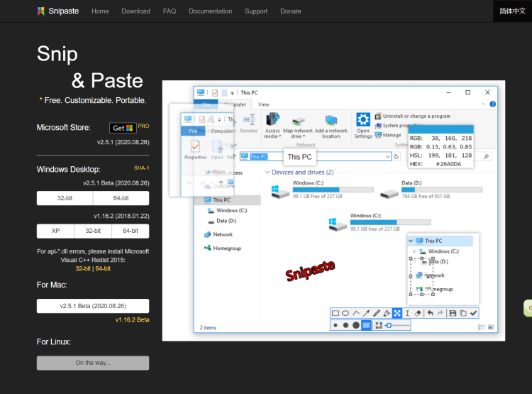The width and height of the screenshot is (532, 394).
Task: Collapse This PC in pasted tree
Action: point(411,241)
